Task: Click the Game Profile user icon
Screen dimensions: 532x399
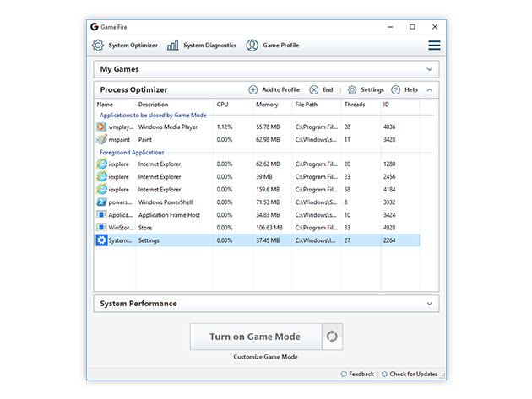Action: point(252,45)
